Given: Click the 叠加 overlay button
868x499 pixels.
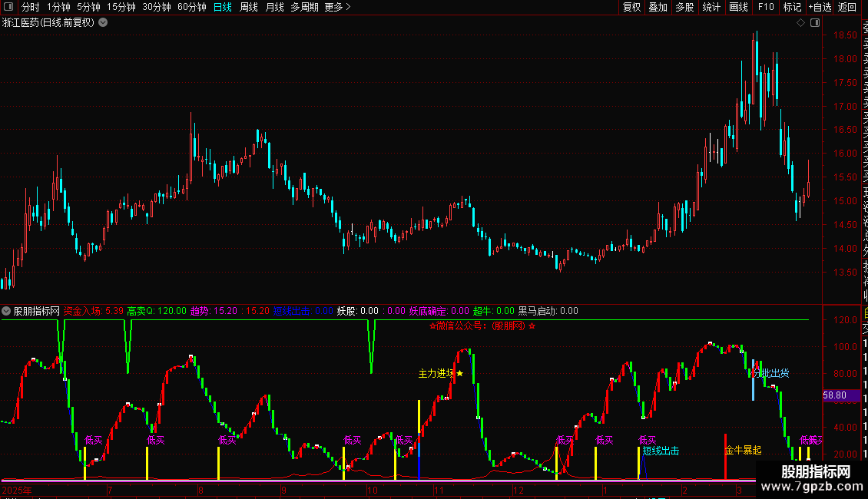Looking at the screenshot, I should [x=658, y=7].
